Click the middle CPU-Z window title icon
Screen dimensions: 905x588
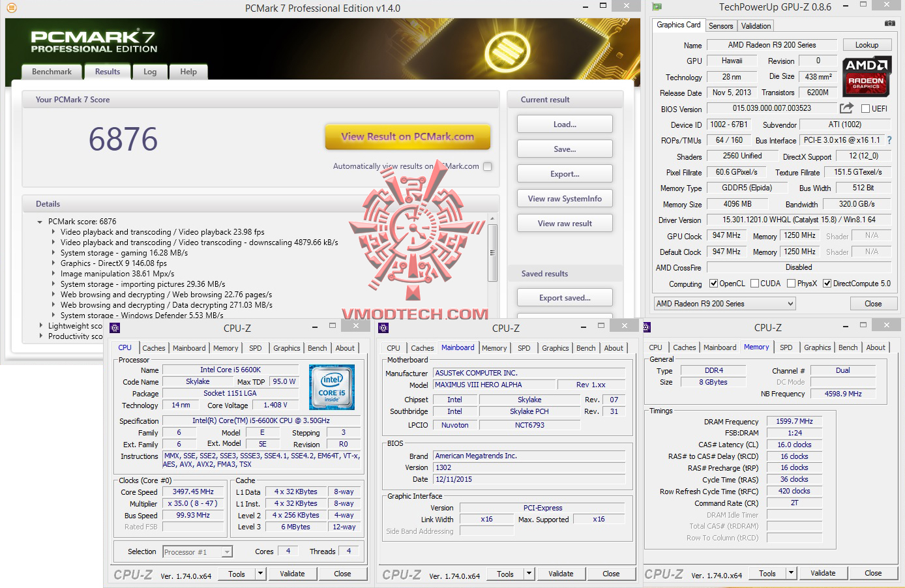point(383,328)
